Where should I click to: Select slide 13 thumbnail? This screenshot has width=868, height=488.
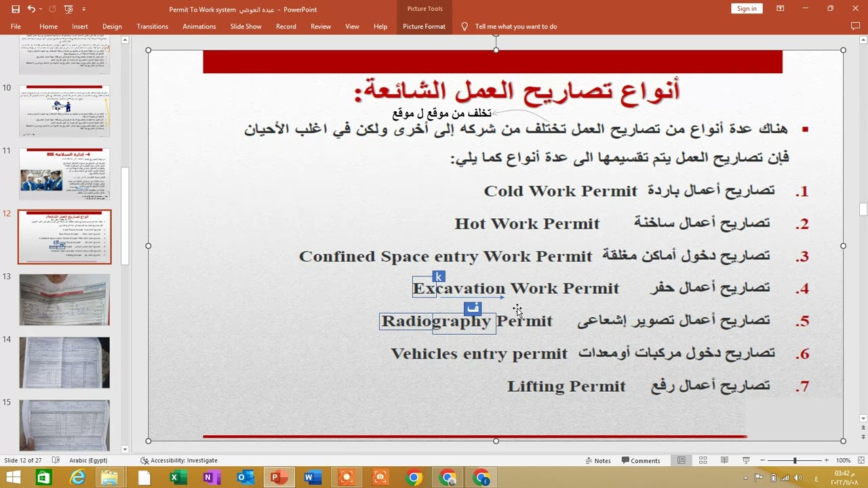pos(64,300)
